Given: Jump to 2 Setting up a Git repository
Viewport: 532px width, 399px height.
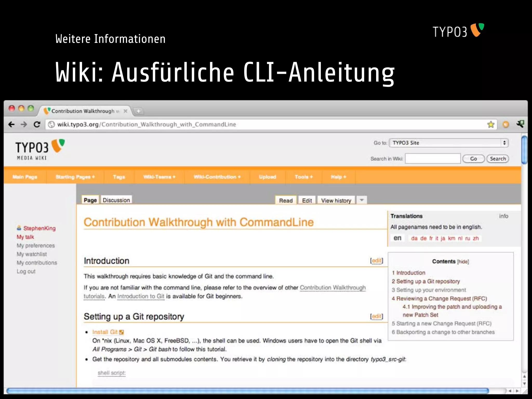Looking at the screenshot, I should click(426, 281).
